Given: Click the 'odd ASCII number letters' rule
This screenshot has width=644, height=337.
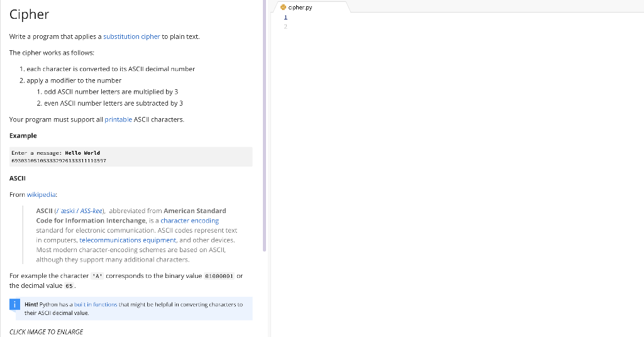Looking at the screenshot, I should pos(111,92).
